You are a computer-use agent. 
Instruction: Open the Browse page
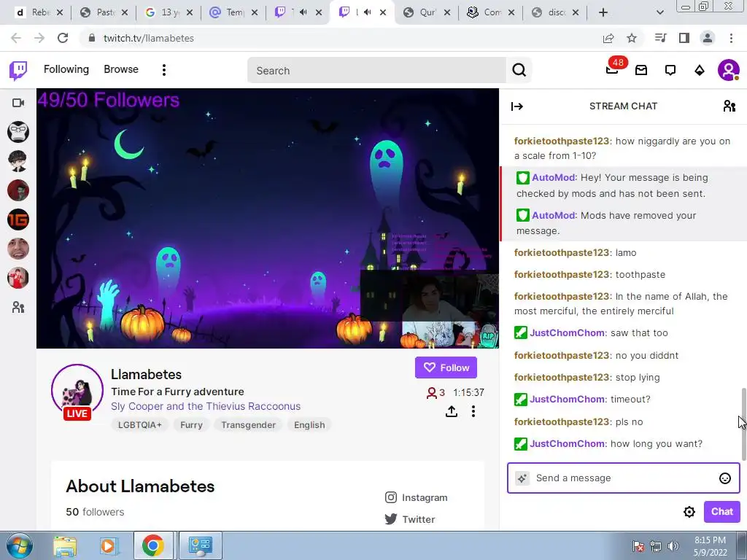(121, 69)
